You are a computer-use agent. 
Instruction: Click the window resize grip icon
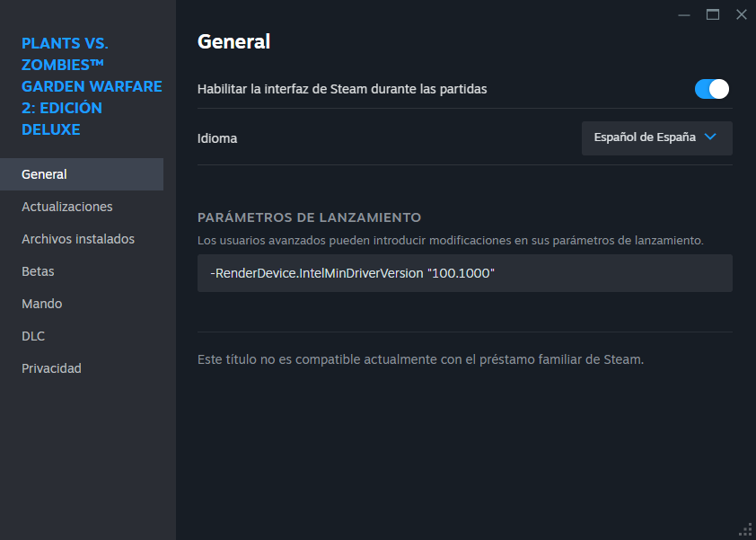(x=745, y=529)
